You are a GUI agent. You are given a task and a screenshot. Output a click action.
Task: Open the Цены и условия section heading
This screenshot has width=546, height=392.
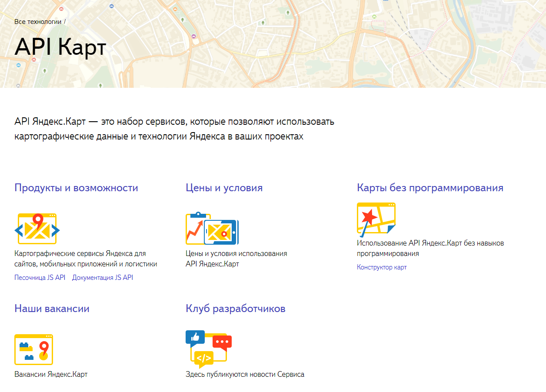pos(224,188)
